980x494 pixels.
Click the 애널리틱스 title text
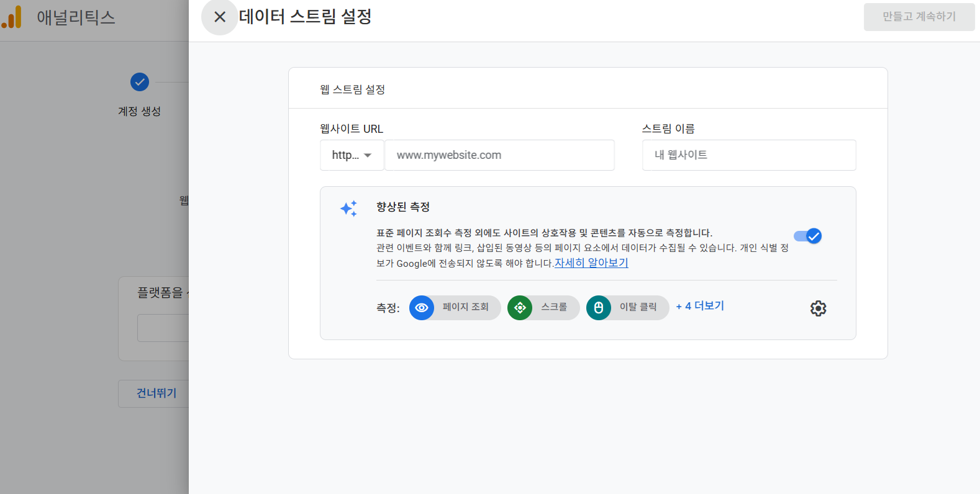pyautogui.click(x=76, y=17)
